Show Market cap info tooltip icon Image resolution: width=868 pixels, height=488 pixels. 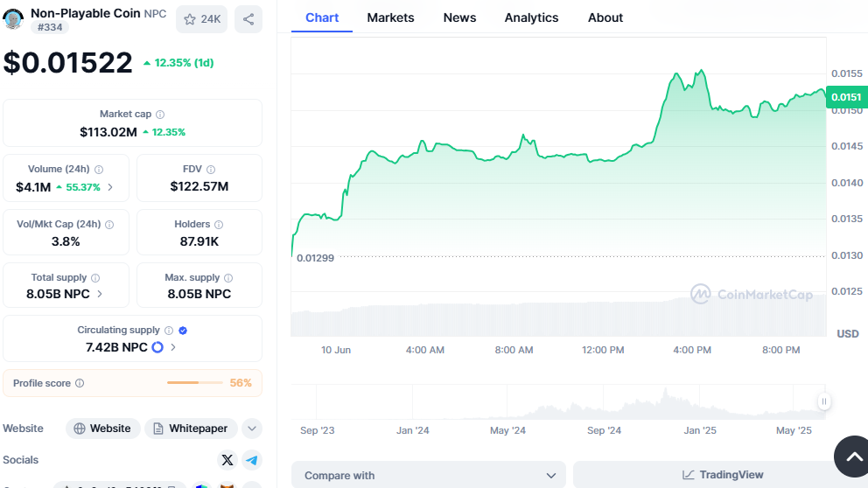point(160,115)
